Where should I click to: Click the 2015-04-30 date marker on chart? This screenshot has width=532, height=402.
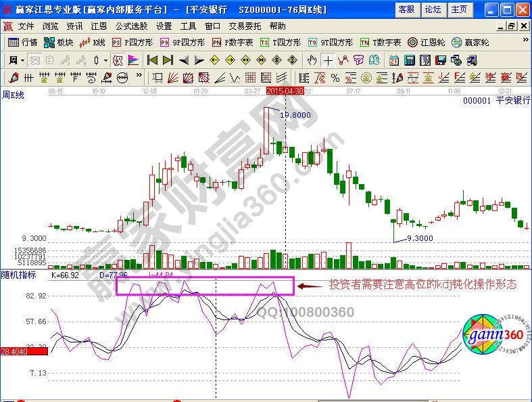tap(284, 89)
